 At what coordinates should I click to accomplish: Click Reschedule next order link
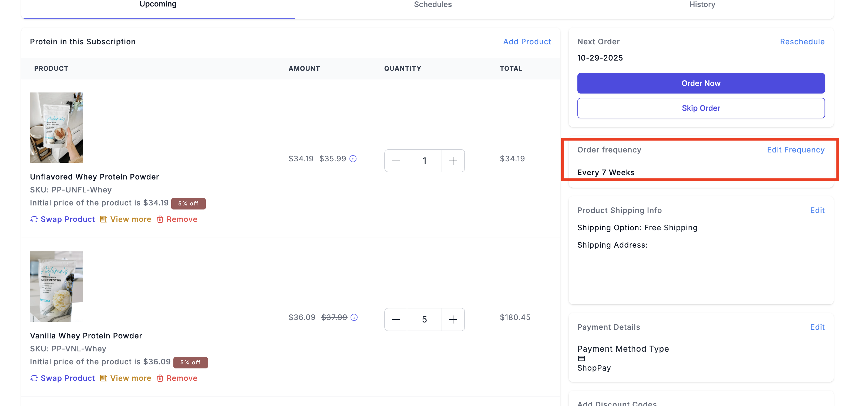click(x=802, y=41)
